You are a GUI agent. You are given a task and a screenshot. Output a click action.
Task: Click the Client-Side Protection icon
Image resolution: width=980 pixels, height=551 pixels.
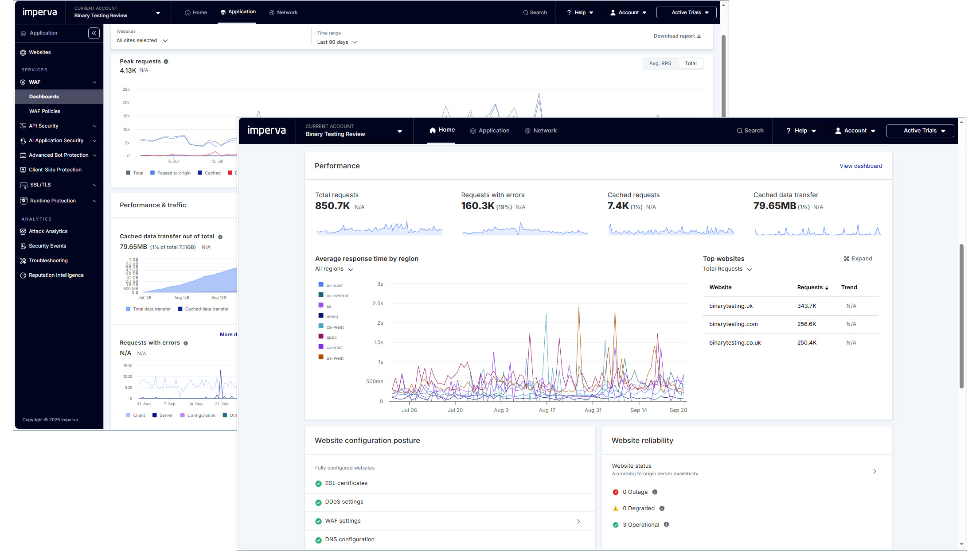pos(23,170)
